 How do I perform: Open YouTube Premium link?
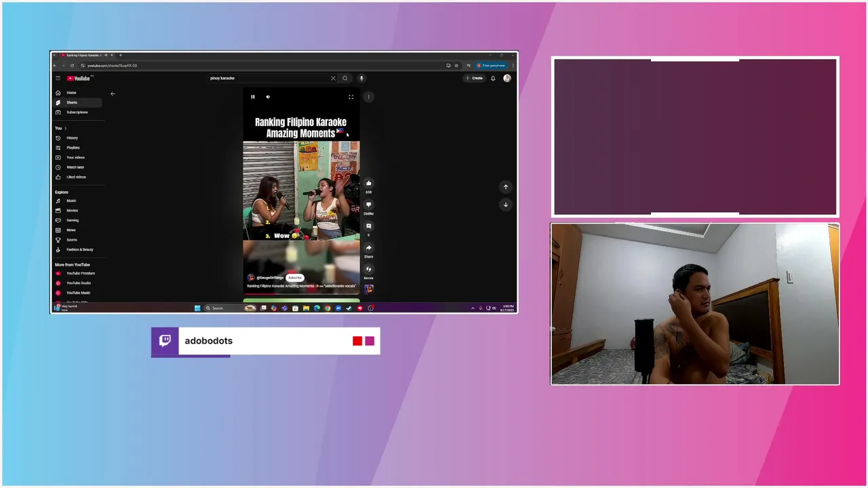[77, 273]
